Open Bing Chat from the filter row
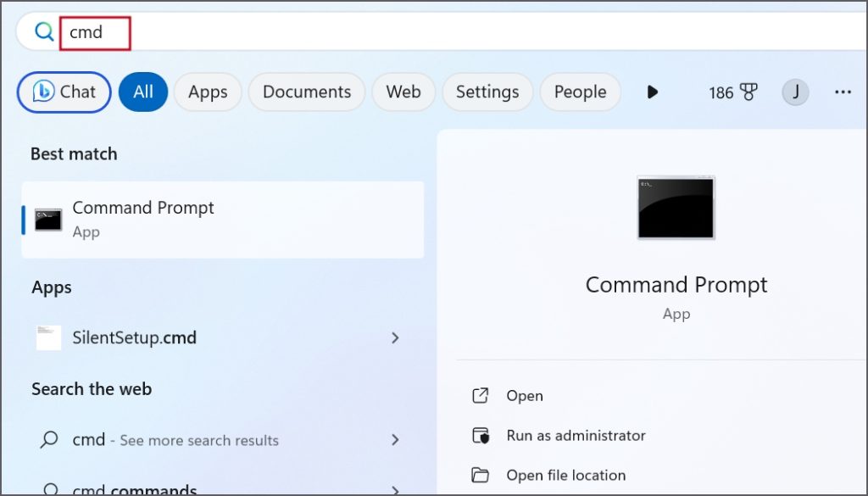Screen dimensions: 868x496 (64, 92)
